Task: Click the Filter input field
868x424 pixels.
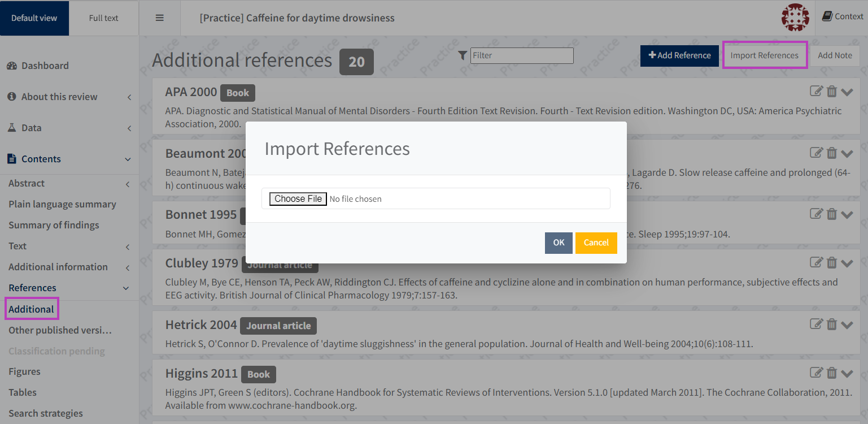Action: point(522,55)
